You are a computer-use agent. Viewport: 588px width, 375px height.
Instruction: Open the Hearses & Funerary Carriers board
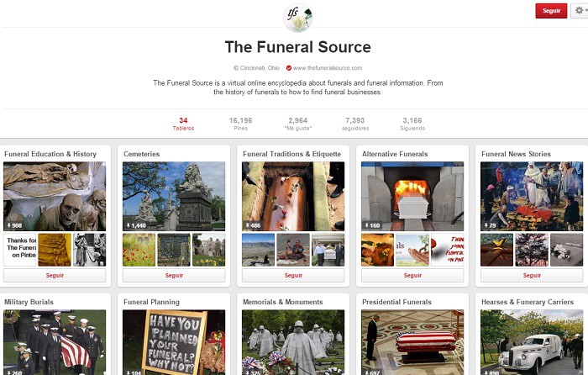tap(528, 302)
